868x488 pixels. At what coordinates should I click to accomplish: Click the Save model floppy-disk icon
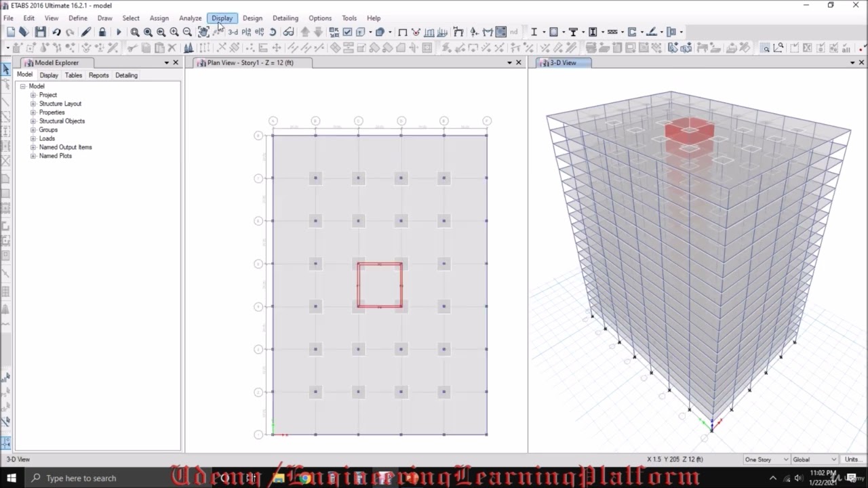40,32
